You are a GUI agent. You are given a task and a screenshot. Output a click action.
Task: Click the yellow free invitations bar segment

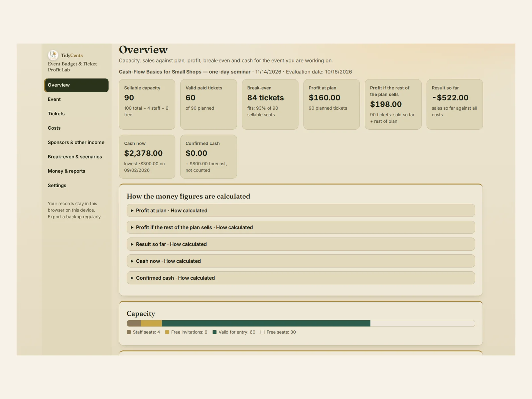[151, 323]
